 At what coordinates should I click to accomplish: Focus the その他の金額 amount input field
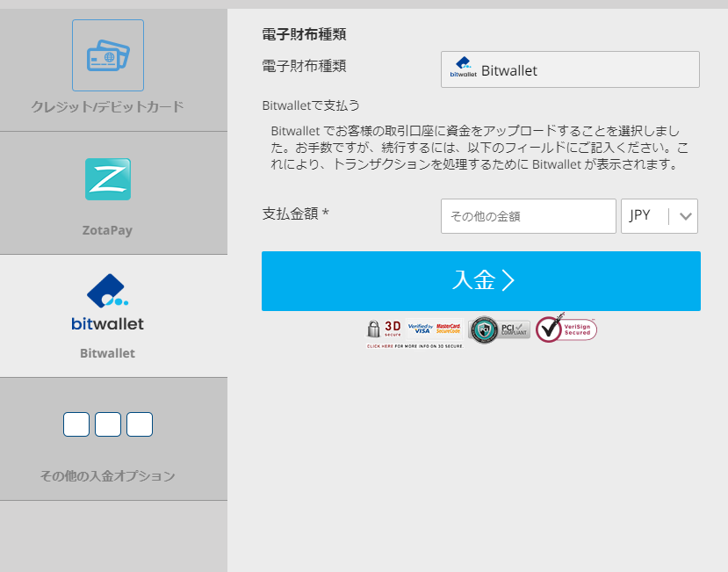coord(529,216)
